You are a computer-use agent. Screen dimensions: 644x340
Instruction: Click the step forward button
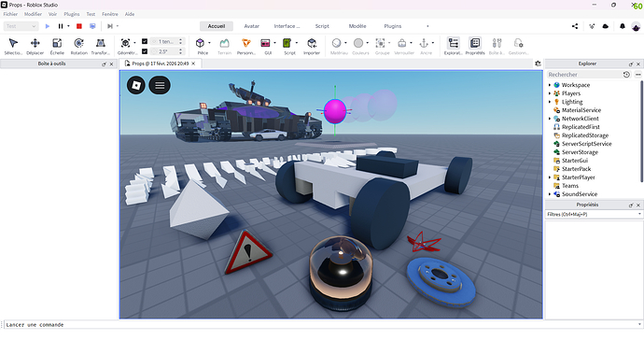point(109,26)
